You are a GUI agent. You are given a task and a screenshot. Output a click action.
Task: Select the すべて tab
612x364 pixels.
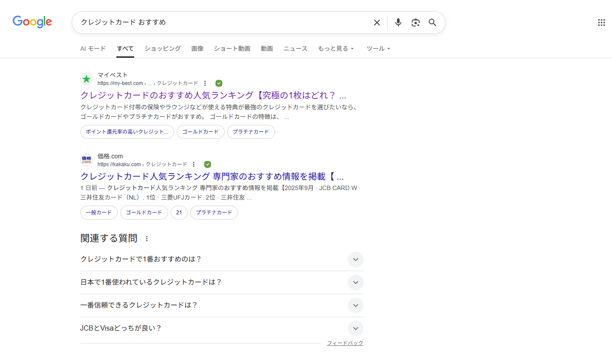125,49
